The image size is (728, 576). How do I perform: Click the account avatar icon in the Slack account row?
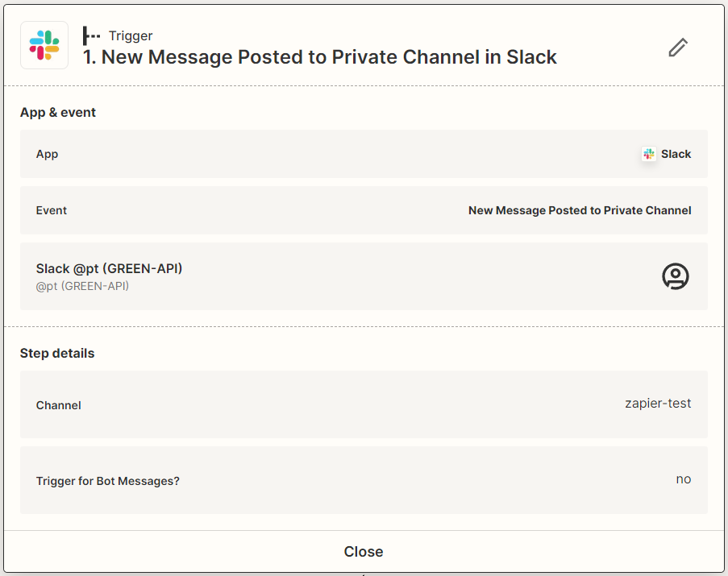(676, 276)
